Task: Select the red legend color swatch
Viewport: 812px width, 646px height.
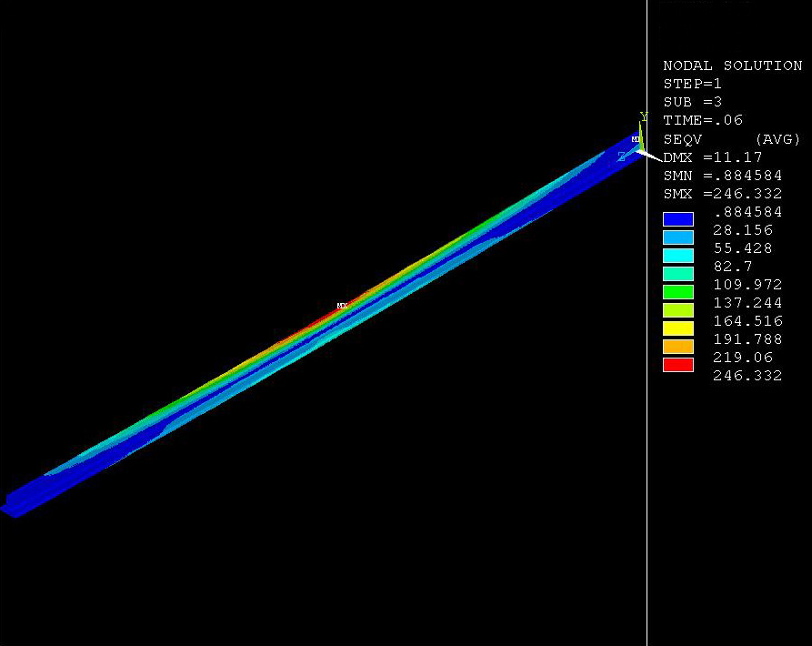Action: 678,365
